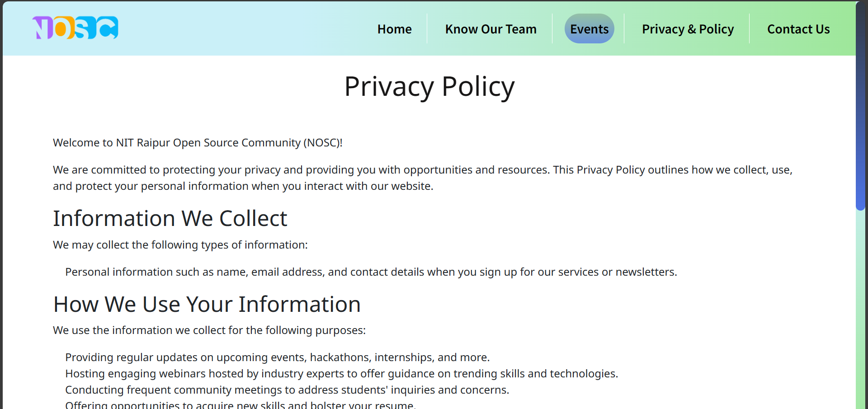Open the Privacy & Policy page

tap(688, 28)
